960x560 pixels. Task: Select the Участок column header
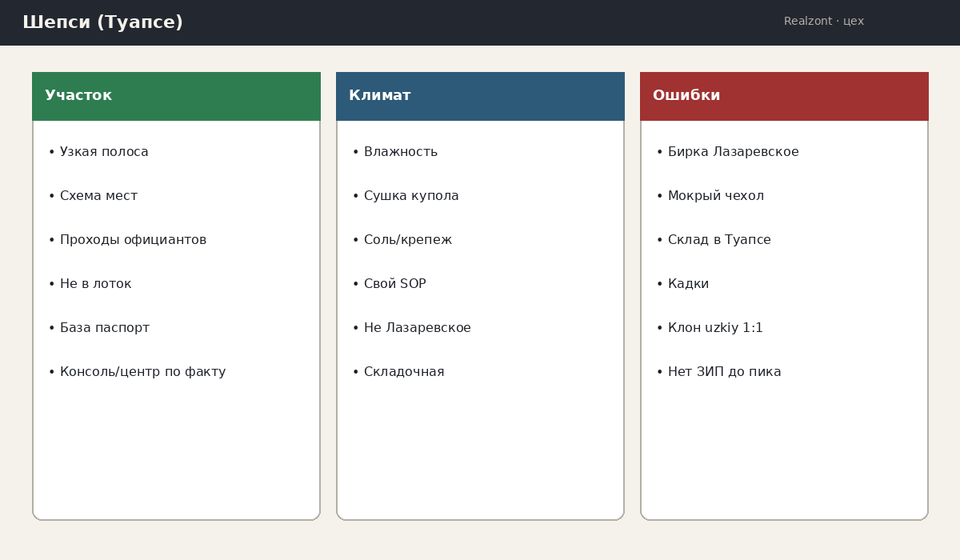(176, 96)
